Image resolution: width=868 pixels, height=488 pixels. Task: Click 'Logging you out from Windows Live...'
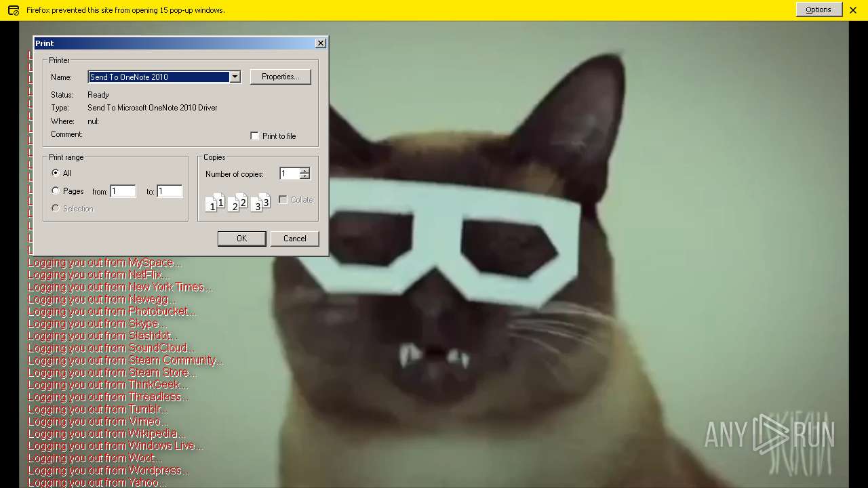[115, 446]
